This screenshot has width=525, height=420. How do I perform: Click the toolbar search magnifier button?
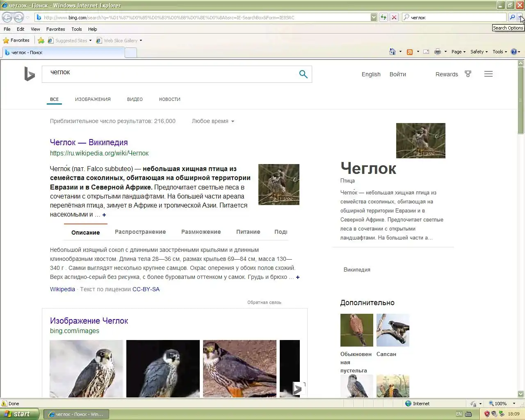[512, 17]
